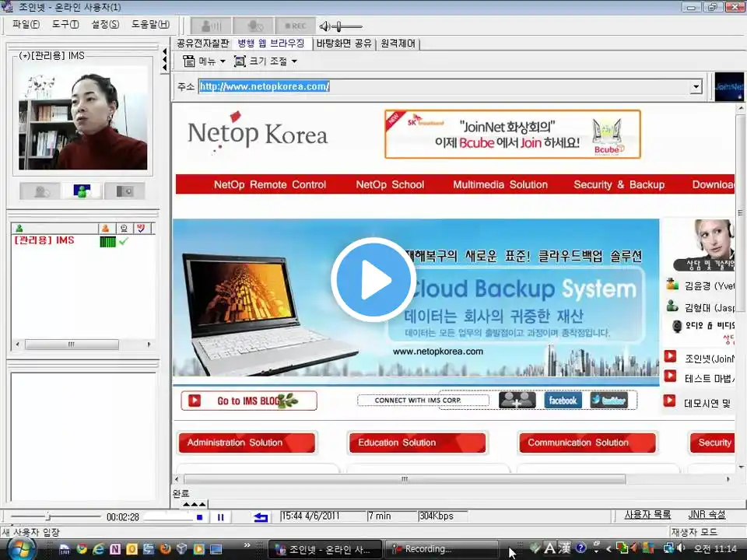Click the Education Solution button

(417, 443)
